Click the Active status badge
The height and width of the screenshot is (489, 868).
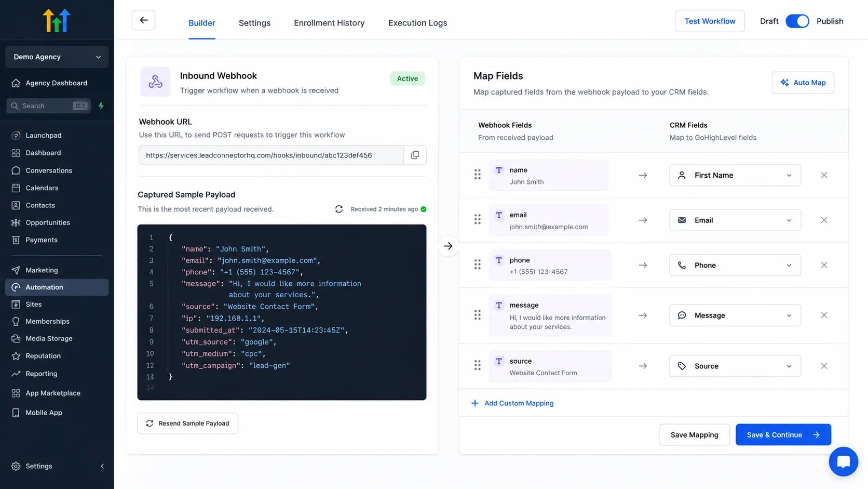(x=407, y=78)
